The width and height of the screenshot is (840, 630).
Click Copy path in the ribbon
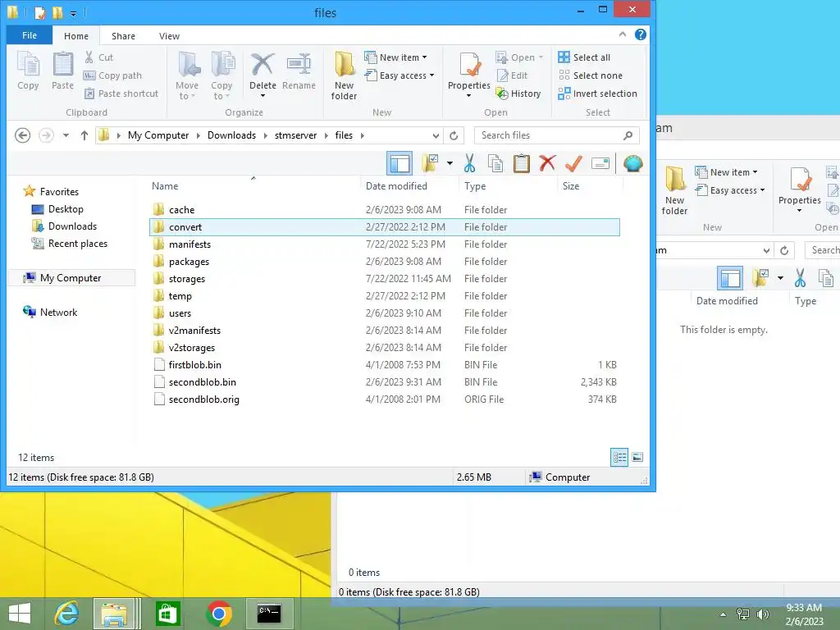coord(112,75)
